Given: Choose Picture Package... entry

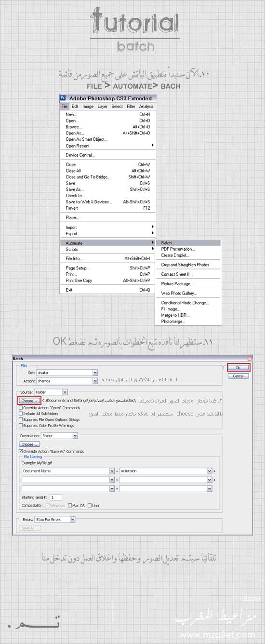Looking at the screenshot, I should point(188,284).
